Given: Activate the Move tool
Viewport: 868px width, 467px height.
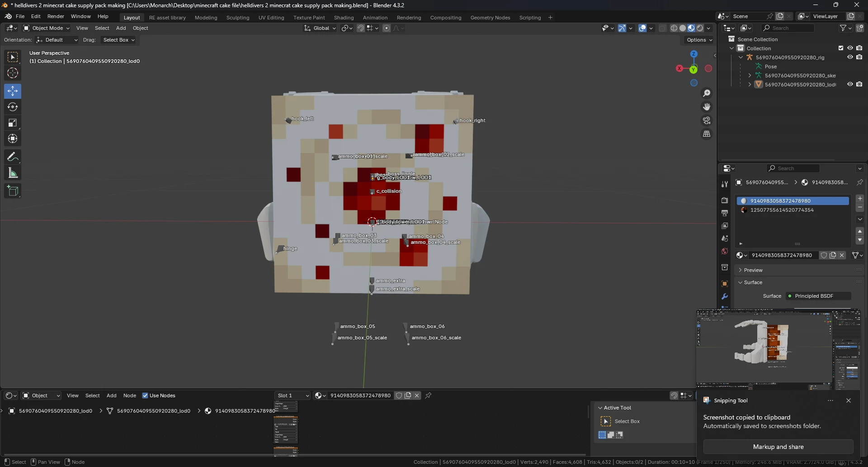Looking at the screenshot, I should pyautogui.click(x=13, y=91).
